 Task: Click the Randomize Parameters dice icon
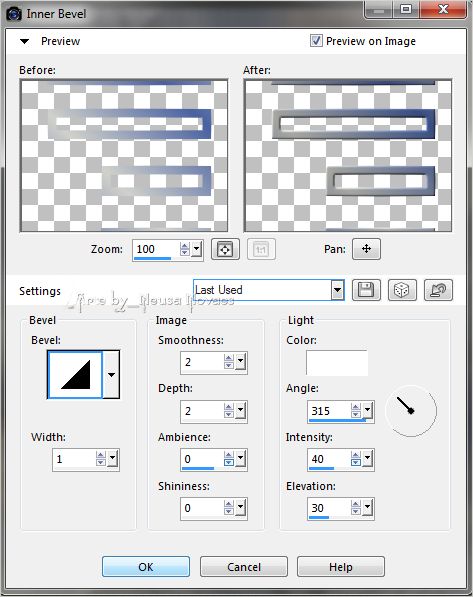click(x=402, y=290)
